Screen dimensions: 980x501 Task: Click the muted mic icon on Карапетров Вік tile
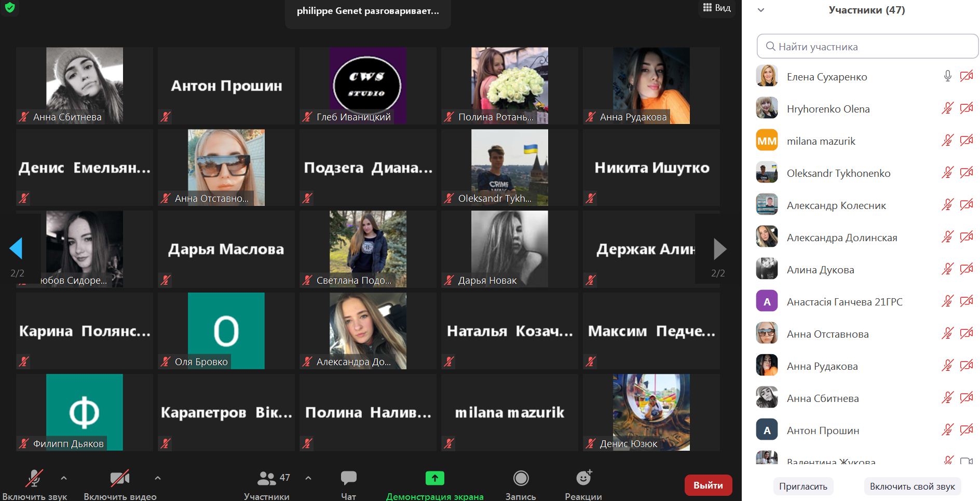(166, 443)
